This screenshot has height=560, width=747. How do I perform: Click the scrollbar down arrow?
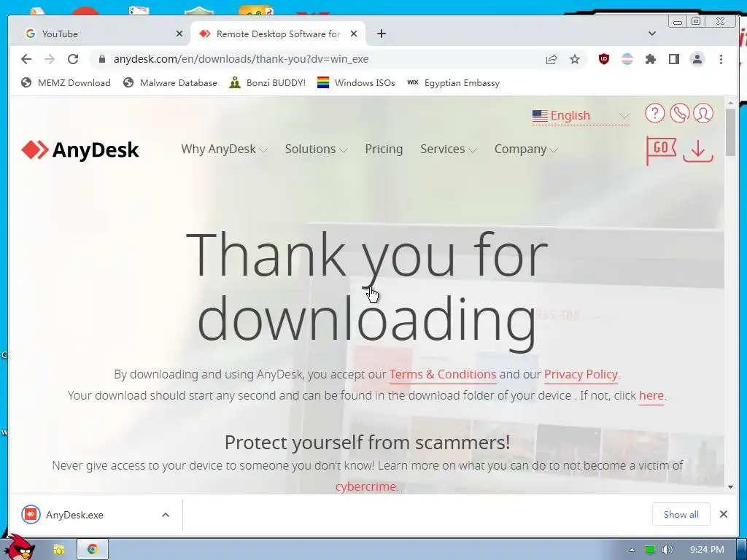click(x=730, y=486)
